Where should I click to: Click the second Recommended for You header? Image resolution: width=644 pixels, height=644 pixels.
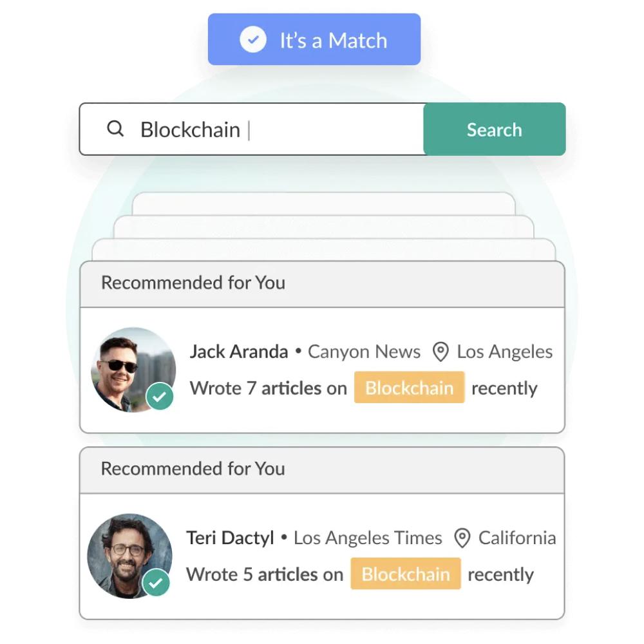[x=193, y=469]
